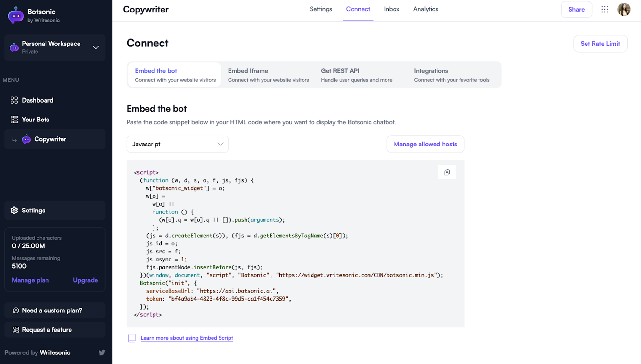Open Manage allowed hosts
This screenshot has height=364, width=641.
click(425, 144)
